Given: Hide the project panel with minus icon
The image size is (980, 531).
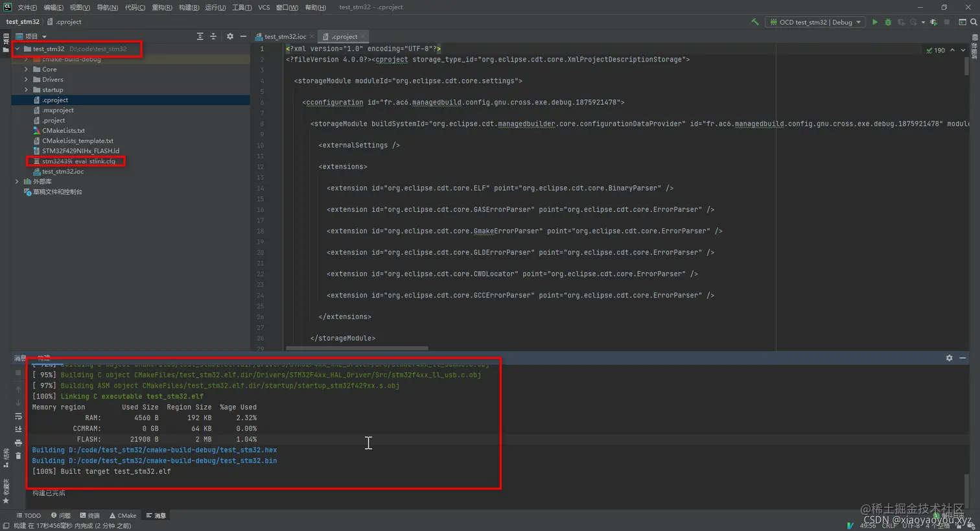Looking at the screenshot, I should [x=243, y=36].
